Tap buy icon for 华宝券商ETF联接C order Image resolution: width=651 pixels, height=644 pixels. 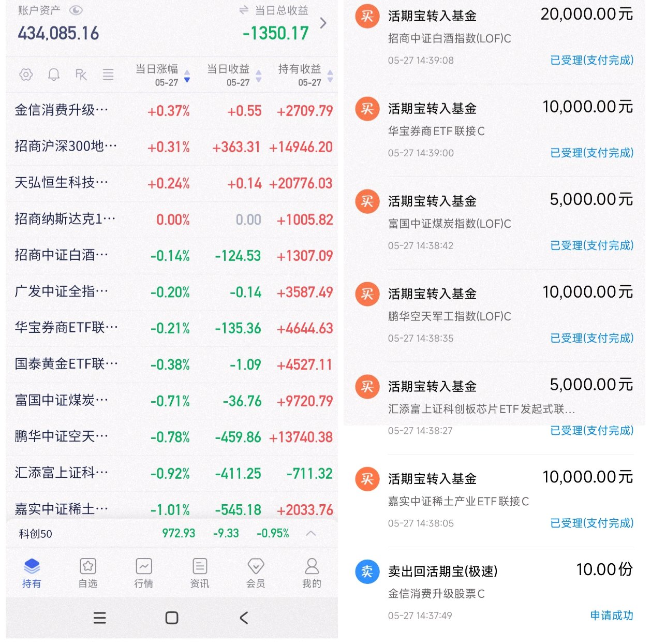367,109
